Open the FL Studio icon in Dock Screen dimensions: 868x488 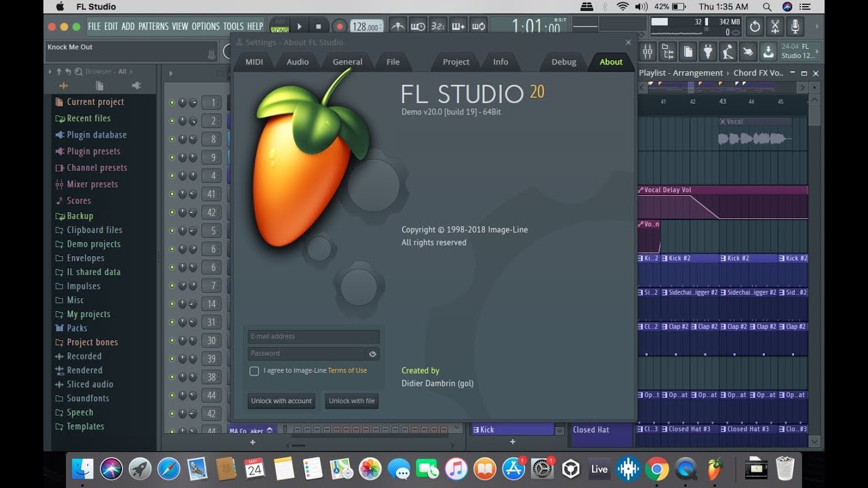tap(714, 468)
